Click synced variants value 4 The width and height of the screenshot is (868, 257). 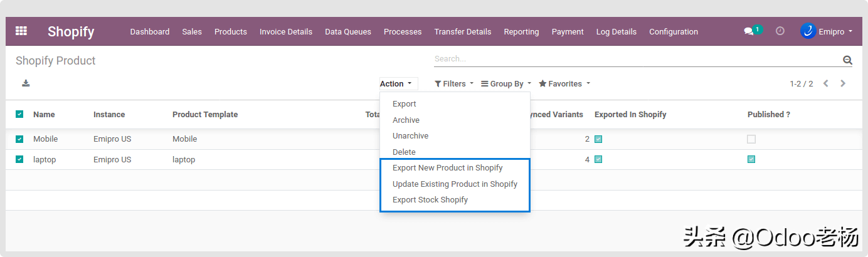pyautogui.click(x=587, y=160)
